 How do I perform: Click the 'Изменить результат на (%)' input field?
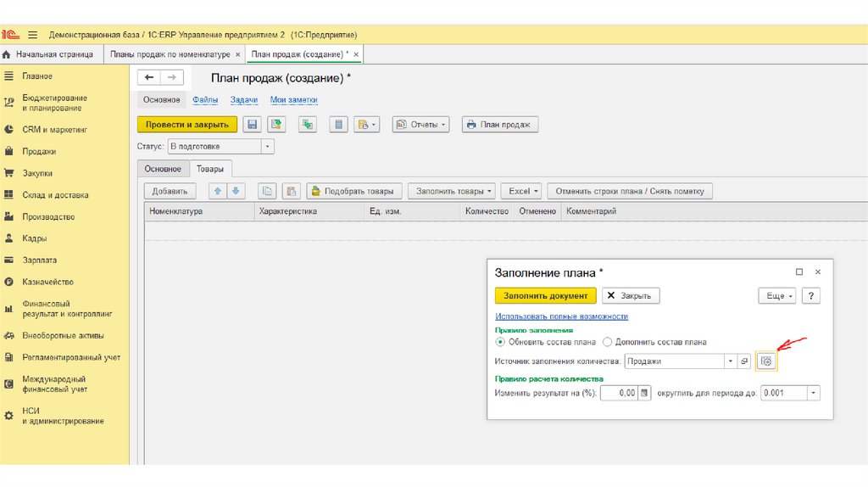(x=618, y=393)
